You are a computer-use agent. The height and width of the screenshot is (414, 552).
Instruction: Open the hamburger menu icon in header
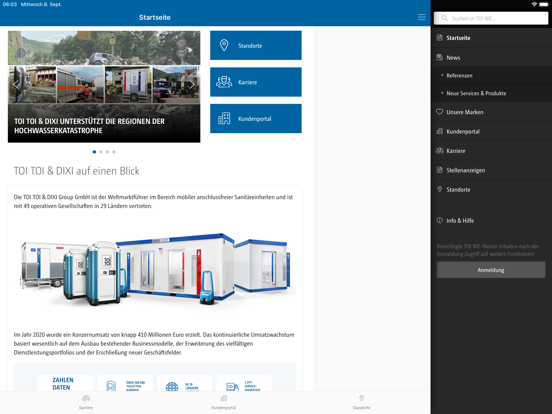(x=421, y=17)
